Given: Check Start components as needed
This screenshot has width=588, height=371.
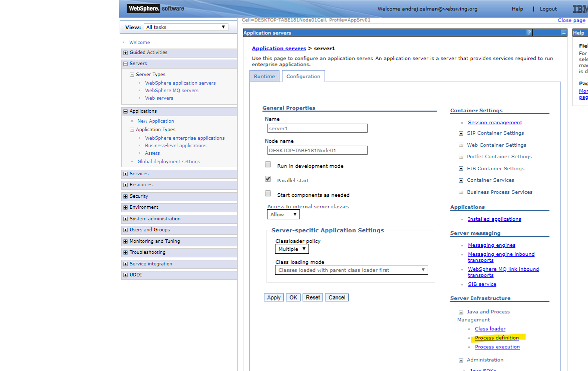Looking at the screenshot, I should [268, 193].
